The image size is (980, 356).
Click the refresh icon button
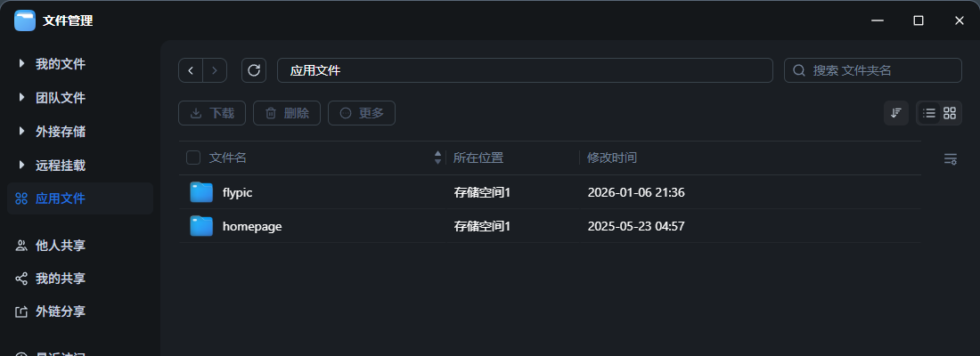[254, 70]
